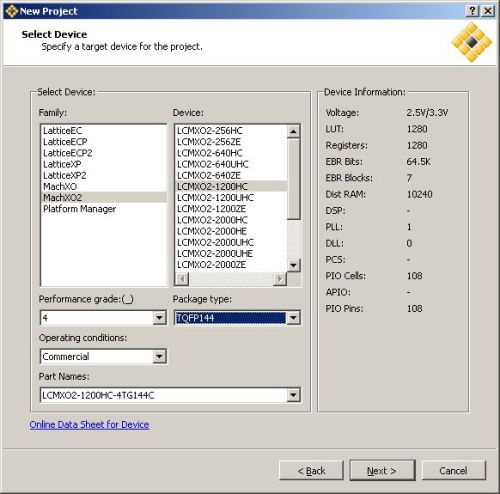Go back with the Back button
This screenshot has height=494, width=500.
click(311, 471)
